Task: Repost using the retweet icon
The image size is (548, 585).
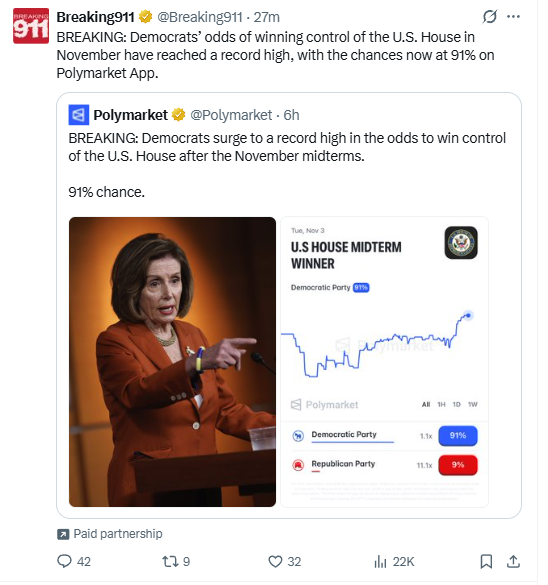Action: (x=170, y=561)
